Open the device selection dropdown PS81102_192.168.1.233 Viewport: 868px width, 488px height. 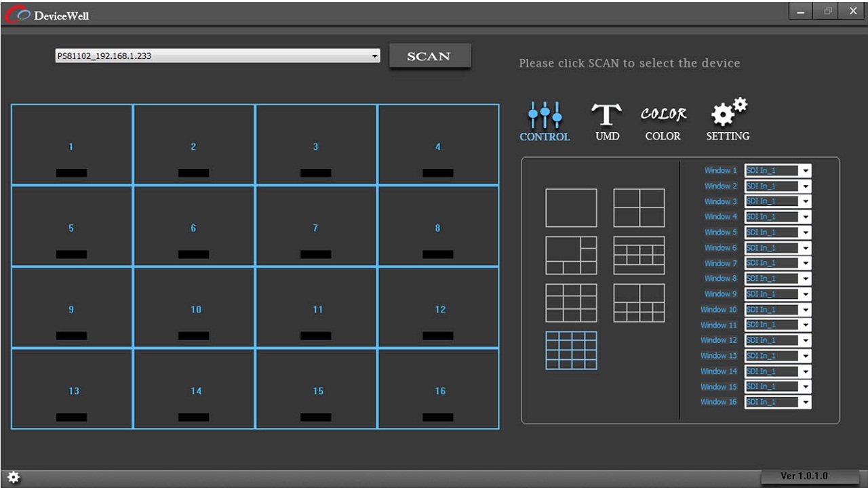218,56
